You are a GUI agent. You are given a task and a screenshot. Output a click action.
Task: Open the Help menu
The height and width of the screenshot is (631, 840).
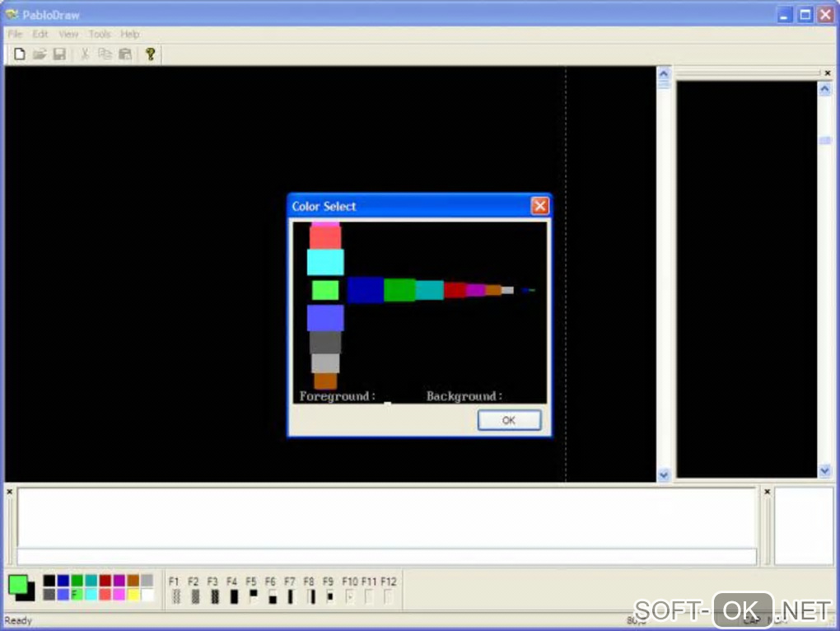point(129,34)
